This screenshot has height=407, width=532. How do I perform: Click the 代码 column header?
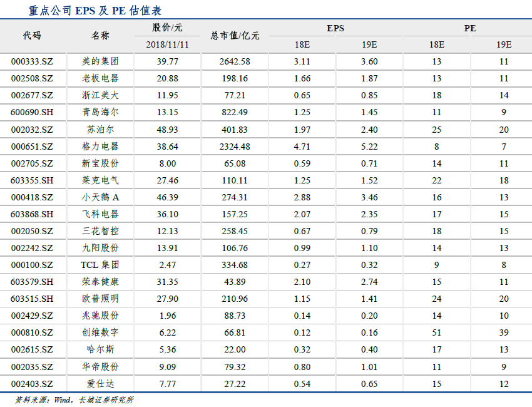(x=32, y=36)
